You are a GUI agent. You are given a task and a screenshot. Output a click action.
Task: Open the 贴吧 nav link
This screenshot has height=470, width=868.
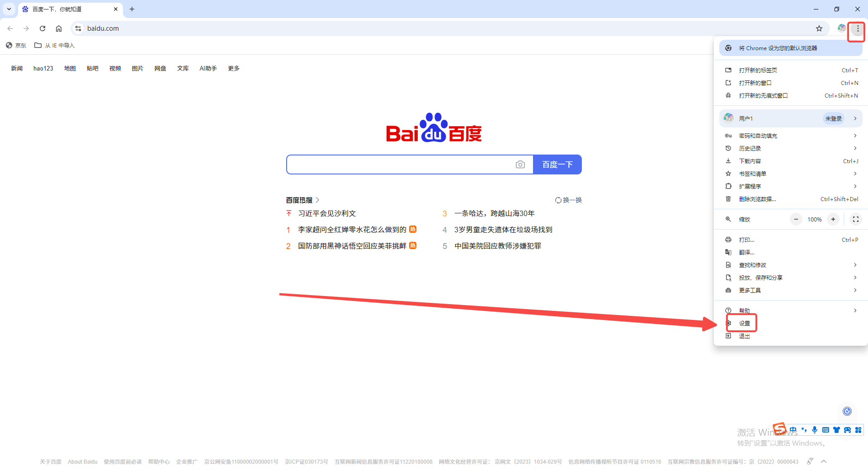93,68
